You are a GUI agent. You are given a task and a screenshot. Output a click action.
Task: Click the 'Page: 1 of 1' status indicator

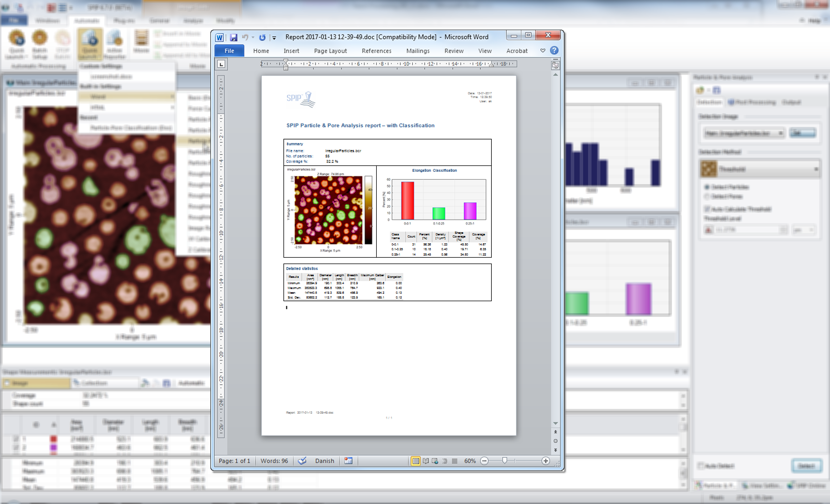click(235, 461)
